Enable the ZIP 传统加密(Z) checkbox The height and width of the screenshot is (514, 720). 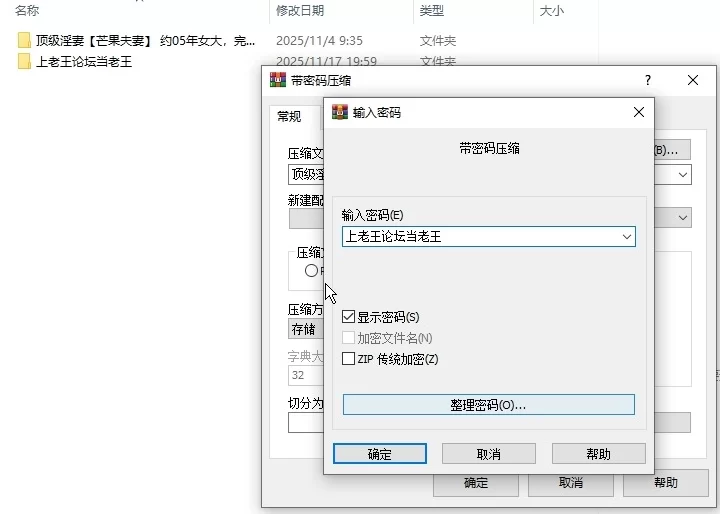tap(349, 358)
